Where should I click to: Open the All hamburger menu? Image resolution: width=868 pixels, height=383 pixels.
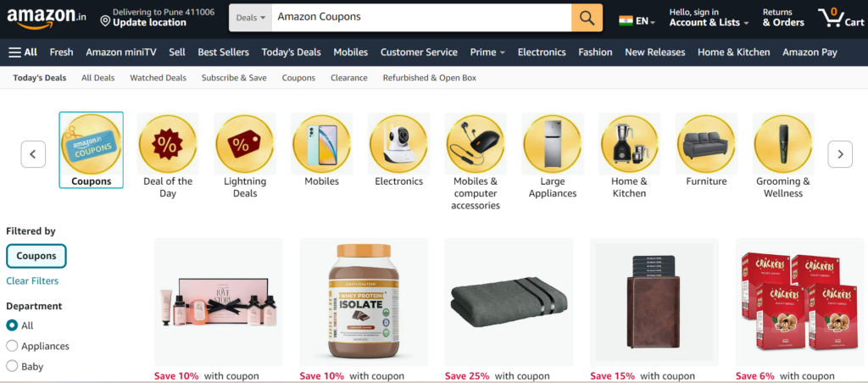[23, 52]
